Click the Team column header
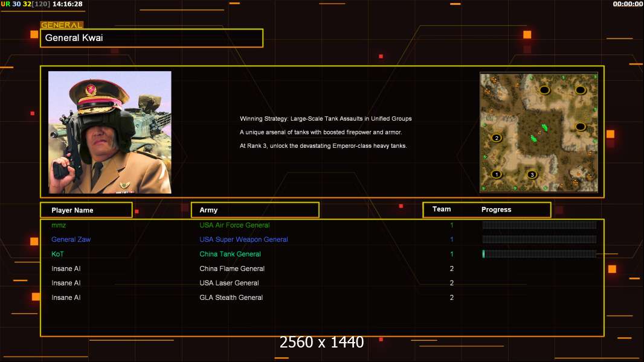The width and height of the screenshot is (644, 362). coord(442,209)
